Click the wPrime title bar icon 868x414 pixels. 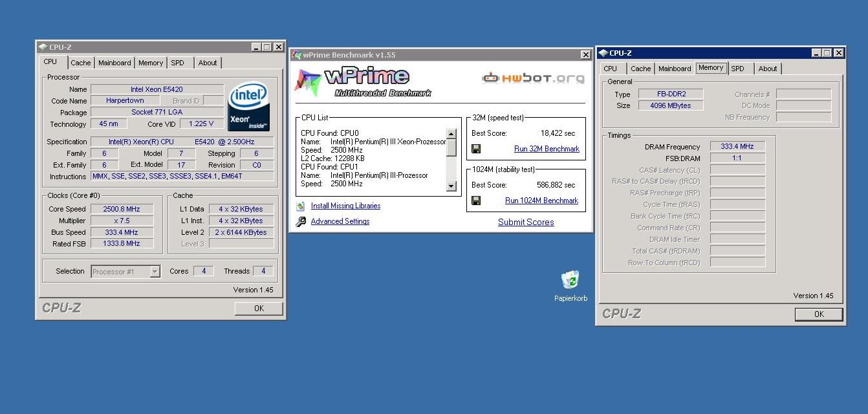click(296, 55)
